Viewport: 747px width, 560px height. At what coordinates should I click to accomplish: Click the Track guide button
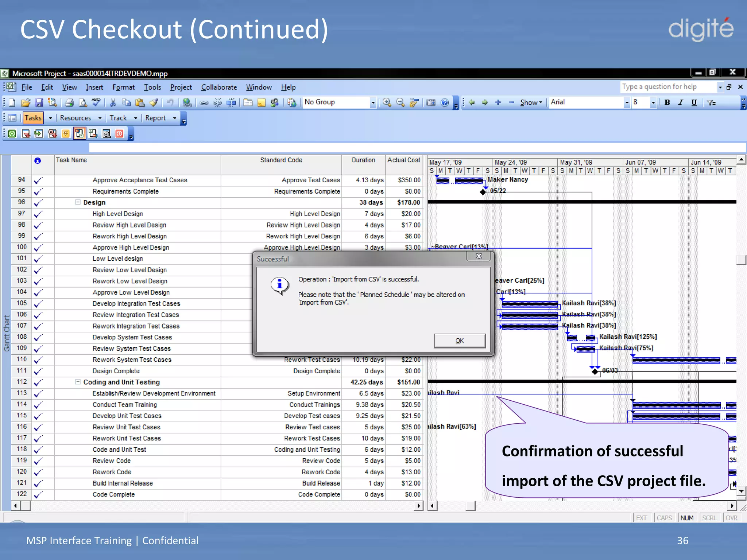[118, 118]
